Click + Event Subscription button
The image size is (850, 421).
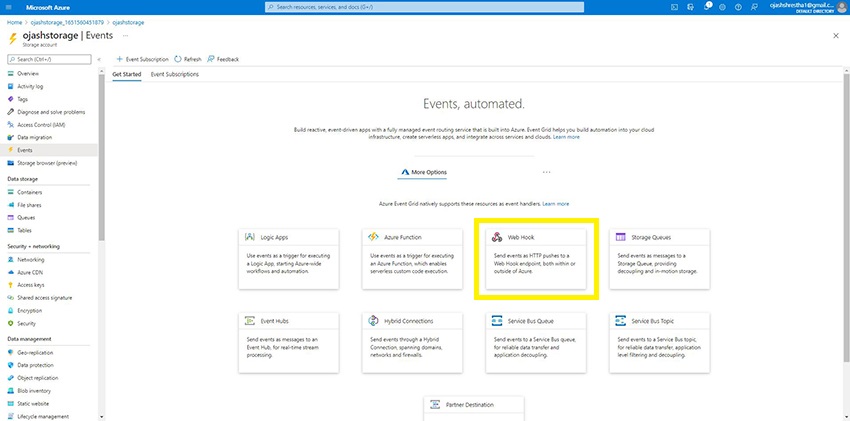click(x=143, y=59)
